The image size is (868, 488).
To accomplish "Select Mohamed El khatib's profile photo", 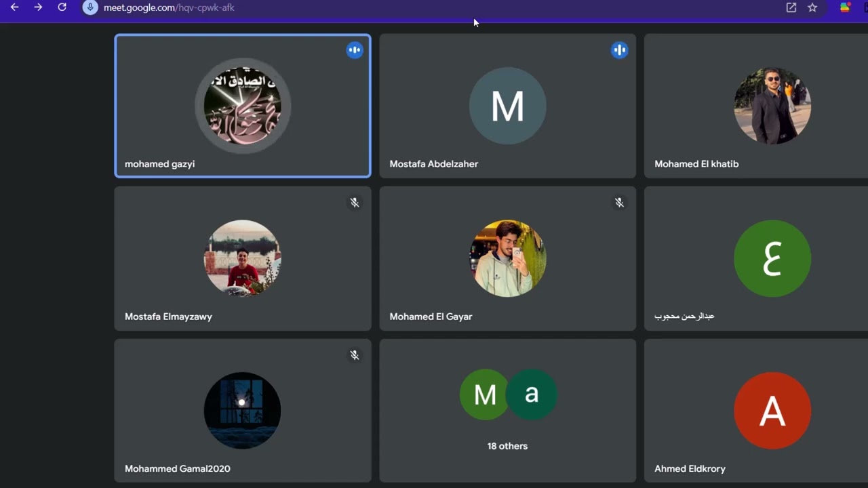I will point(772,106).
